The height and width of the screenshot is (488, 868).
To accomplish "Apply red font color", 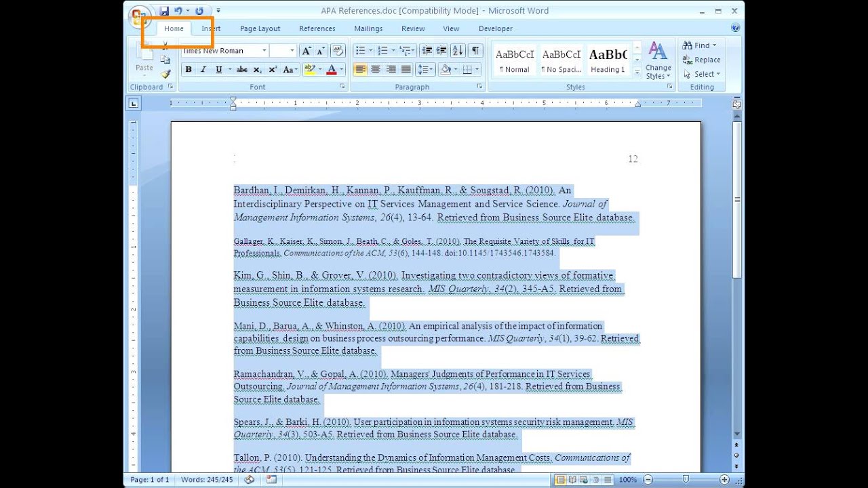I will click(332, 70).
